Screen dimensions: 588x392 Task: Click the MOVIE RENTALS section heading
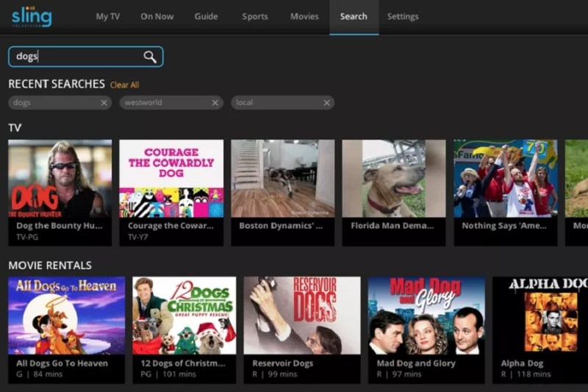pos(50,266)
